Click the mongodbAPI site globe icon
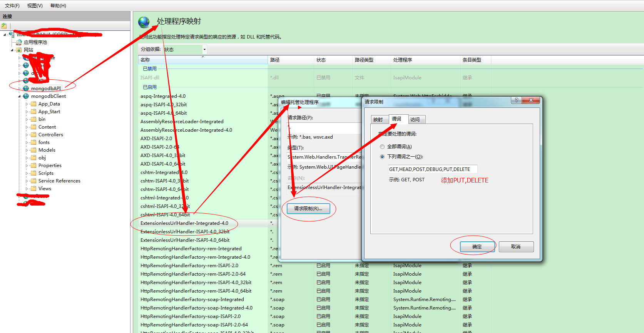The width and height of the screenshot is (644, 333). pos(26,89)
